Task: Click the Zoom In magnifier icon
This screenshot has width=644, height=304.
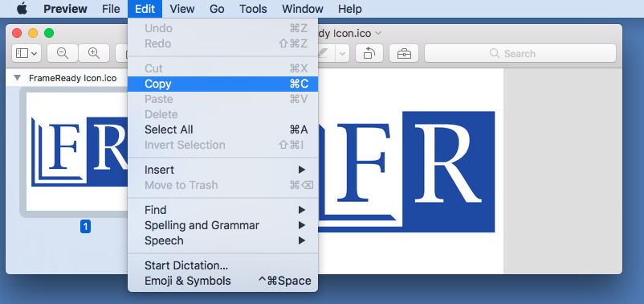Action: 94,53
